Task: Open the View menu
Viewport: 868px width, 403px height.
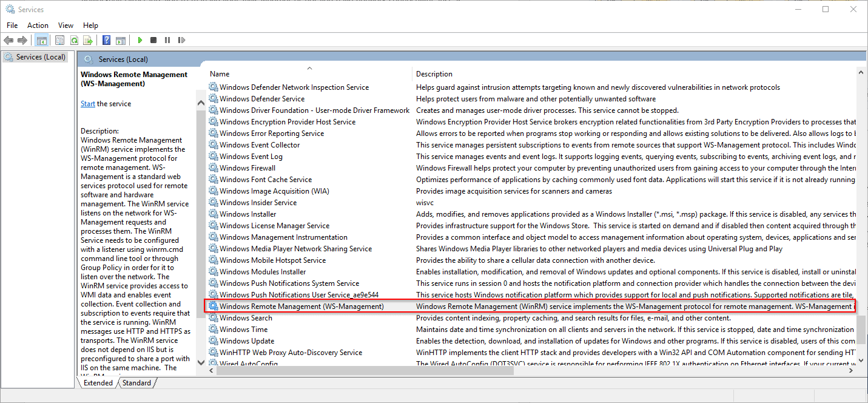Action: [66, 25]
